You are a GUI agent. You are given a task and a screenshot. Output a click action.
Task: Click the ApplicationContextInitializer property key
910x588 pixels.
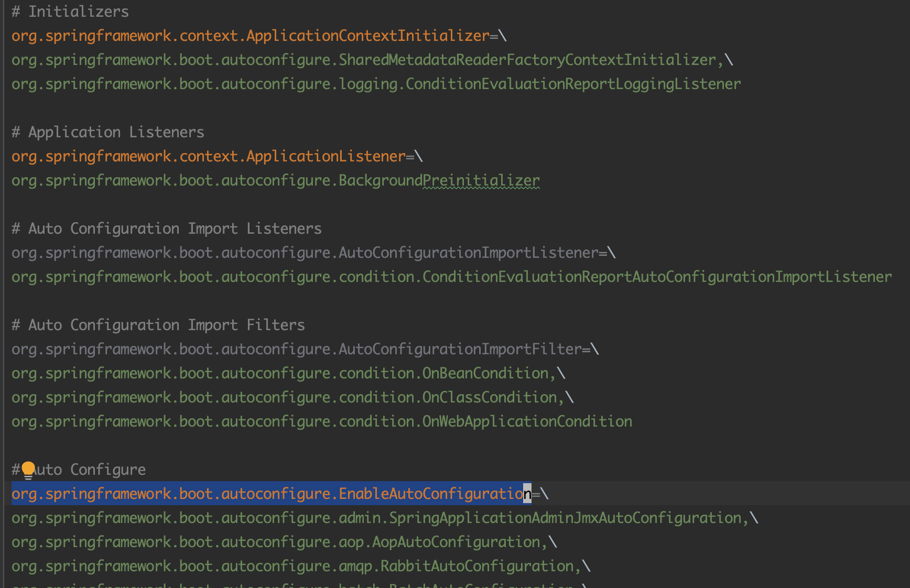[x=251, y=36]
